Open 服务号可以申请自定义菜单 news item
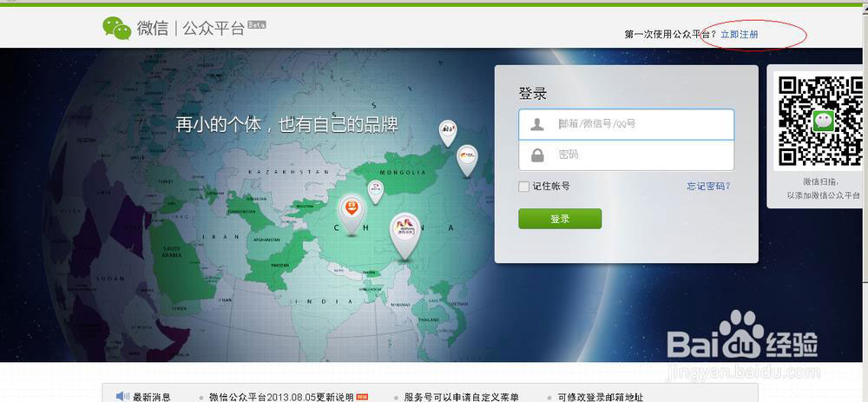Image resolution: width=868 pixels, height=402 pixels. [x=462, y=397]
